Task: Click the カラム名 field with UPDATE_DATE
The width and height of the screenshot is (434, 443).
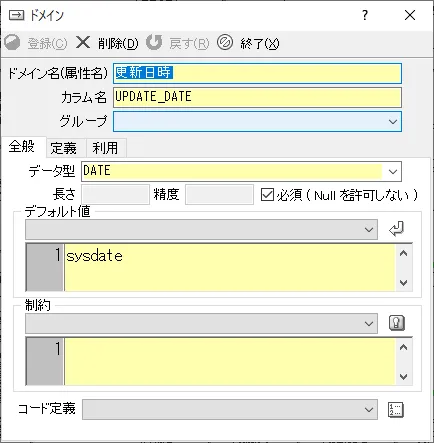Action: point(257,97)
